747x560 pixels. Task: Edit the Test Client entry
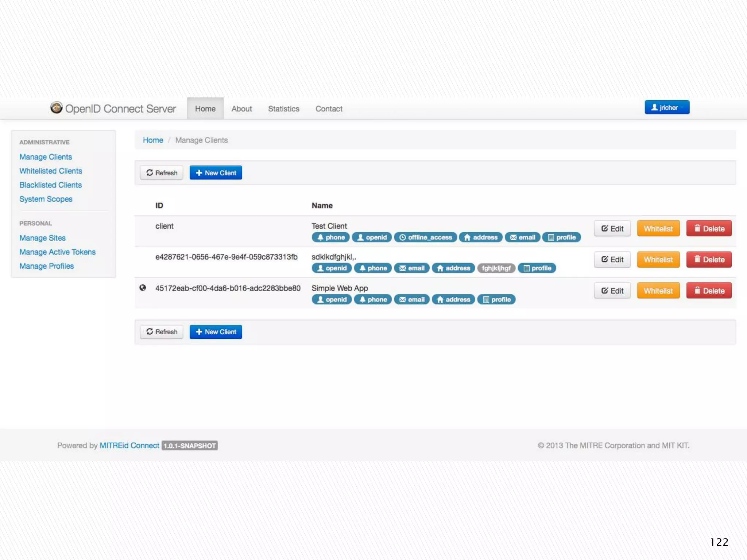[x=612, y=229]
